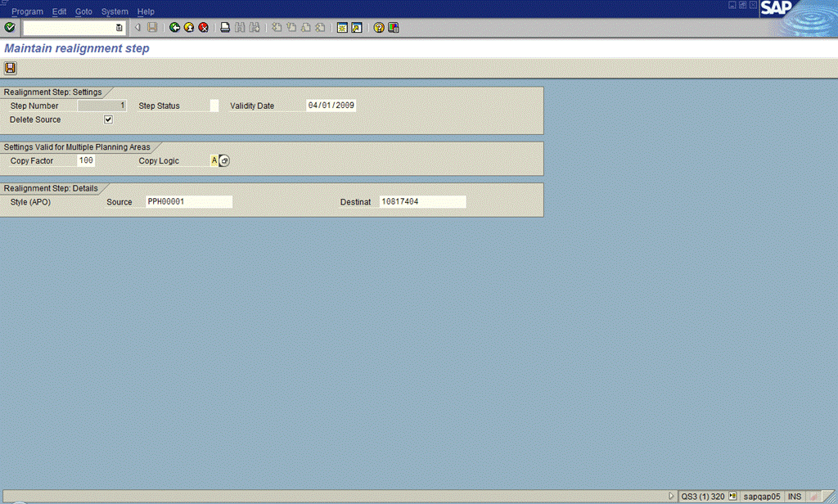Click the system info icon next to QS3 (1) 320
The height and width of the screenshot is (504, 838).
click(732, 497)
